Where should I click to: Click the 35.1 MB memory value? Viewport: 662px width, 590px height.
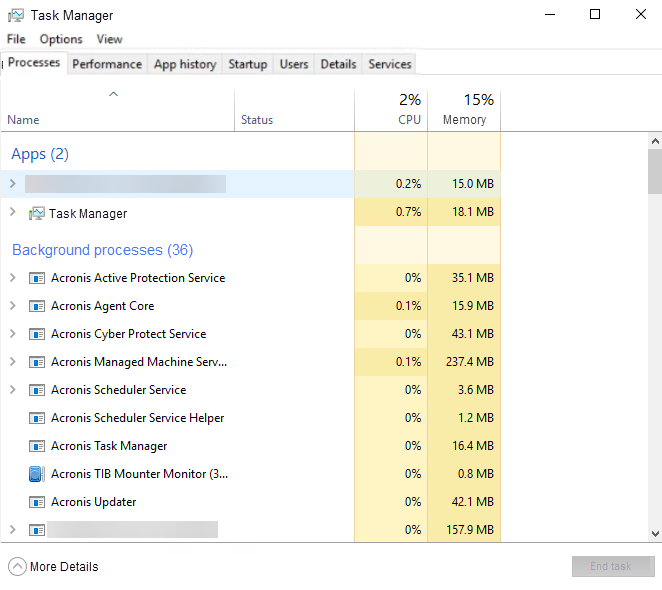pos(473,278)
